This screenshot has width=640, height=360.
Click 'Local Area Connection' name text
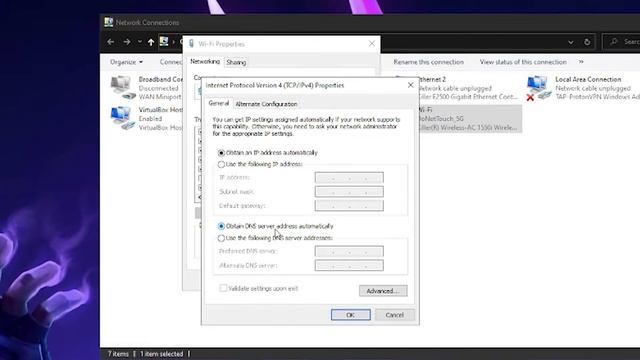coord(588,79)
